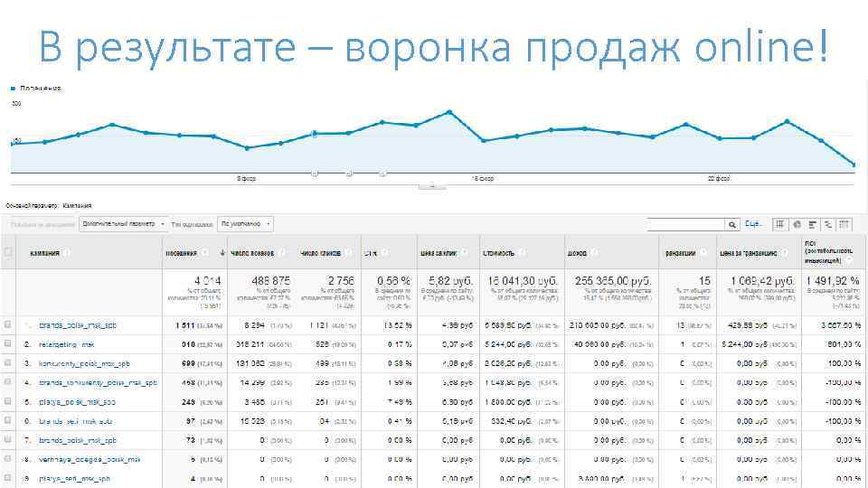Screen dimensions: 868x488
Task: Open help icon next to Посещения header
Action: (205, 253)
